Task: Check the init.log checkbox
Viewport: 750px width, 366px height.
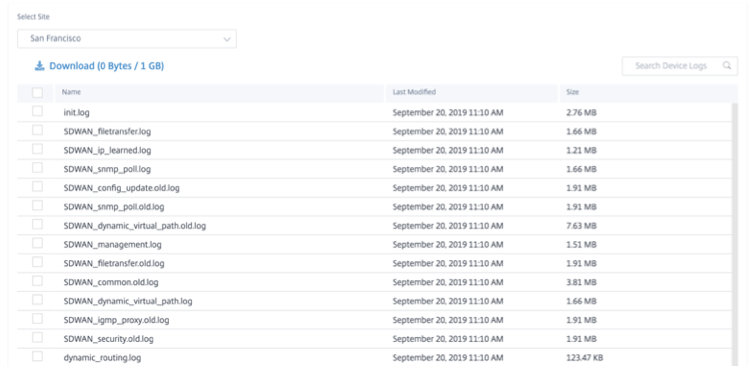Action: [37, 111]
